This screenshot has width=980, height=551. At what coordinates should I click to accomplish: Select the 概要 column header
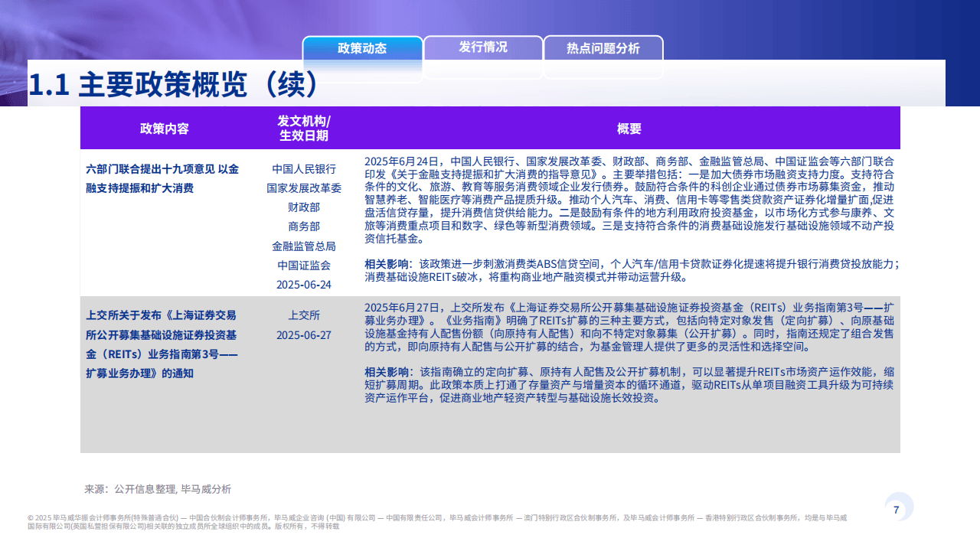point(630,129)
